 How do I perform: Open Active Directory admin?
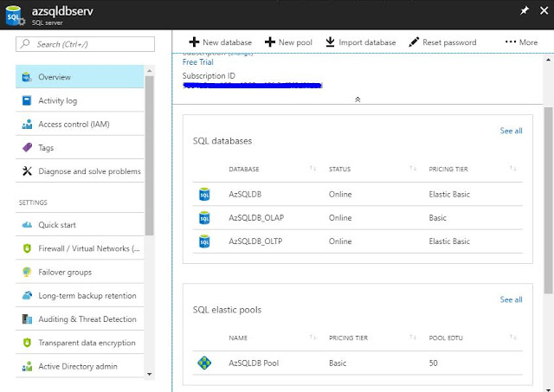pos(80,367)
